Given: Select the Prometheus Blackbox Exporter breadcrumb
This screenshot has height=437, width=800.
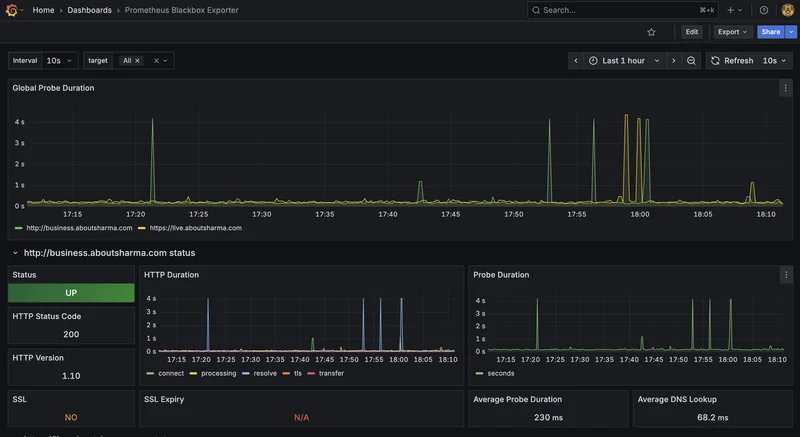Looking at the screenshot, I should click(x=181, y=10).
